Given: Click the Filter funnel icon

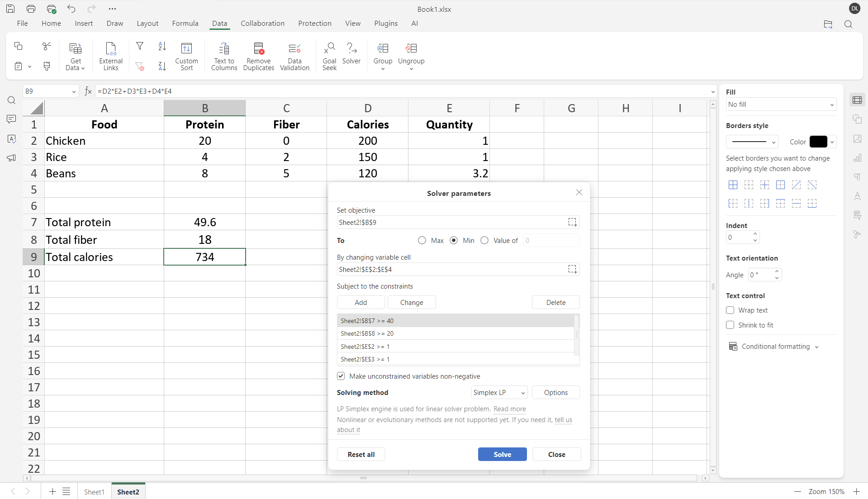Looking at the screenshot, I should [x=140, y=46].
